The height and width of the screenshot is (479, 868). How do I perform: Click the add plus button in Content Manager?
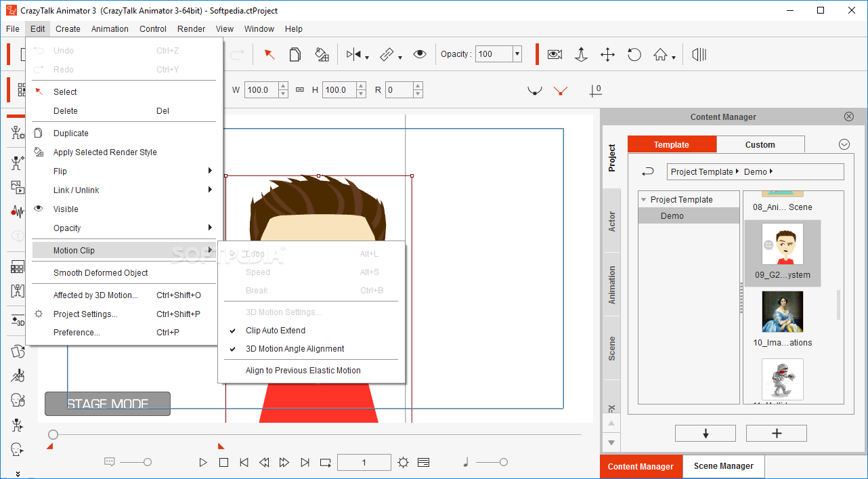point(777,434)
